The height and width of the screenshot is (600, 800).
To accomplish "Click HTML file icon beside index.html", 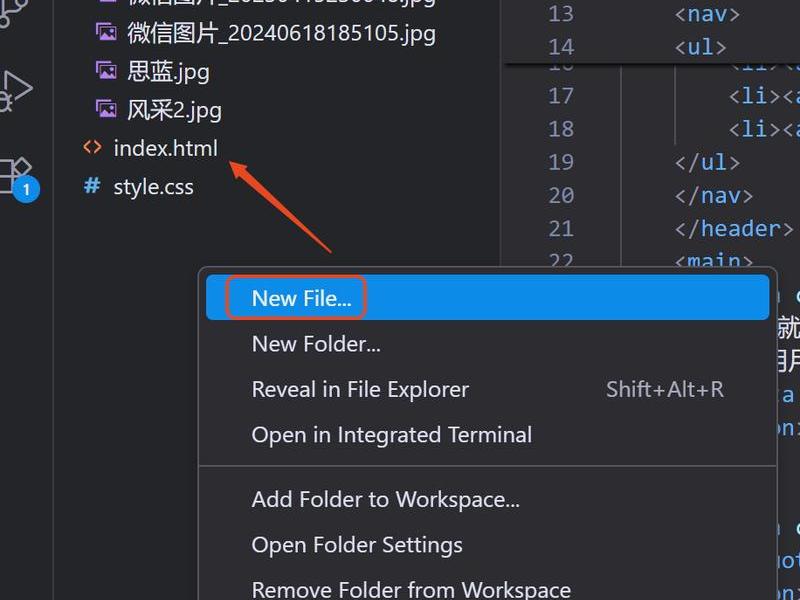I will coord(92,147).
